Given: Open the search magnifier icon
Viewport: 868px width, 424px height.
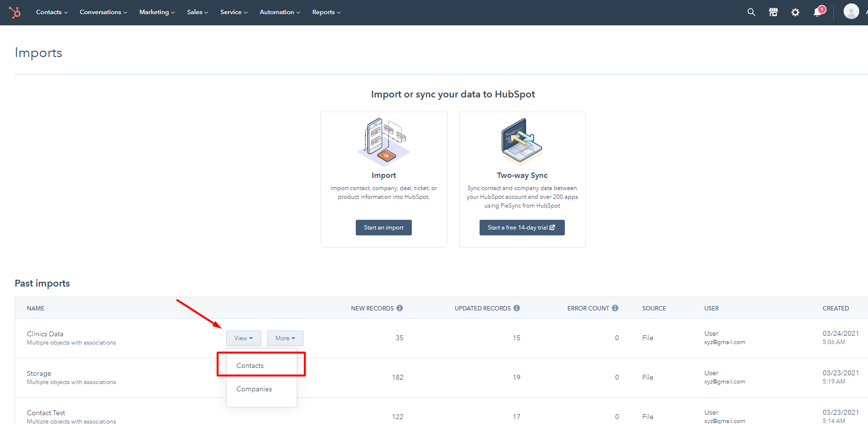Looking at the screenshot, I should (x=751, y=12).
